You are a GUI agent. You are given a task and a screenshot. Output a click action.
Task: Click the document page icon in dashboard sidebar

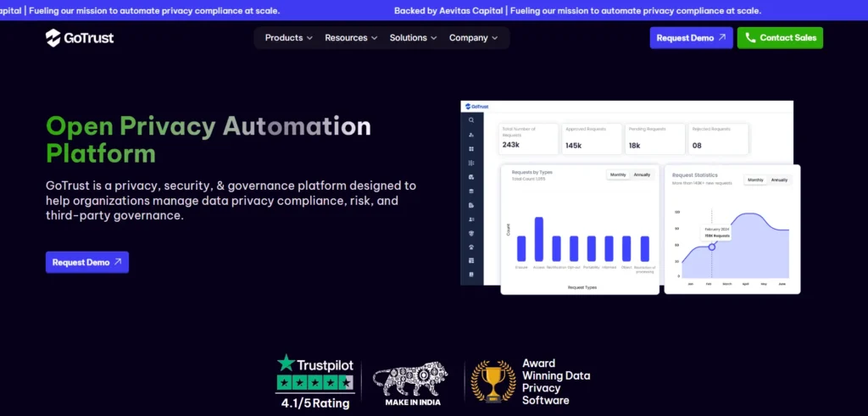471,205
